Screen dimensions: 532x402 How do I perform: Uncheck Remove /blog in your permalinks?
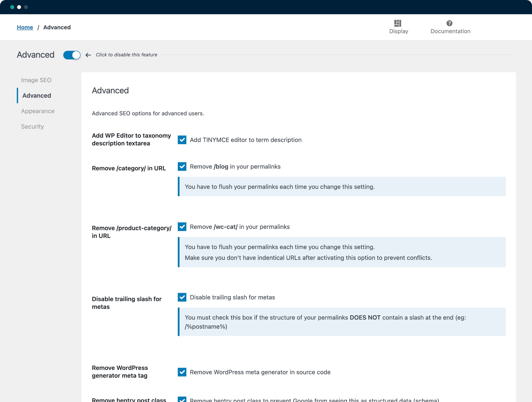click(182, 167)
